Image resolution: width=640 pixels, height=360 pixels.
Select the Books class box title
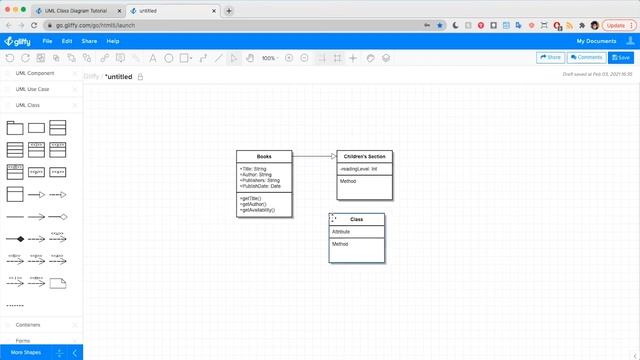(x=264, y=156)
